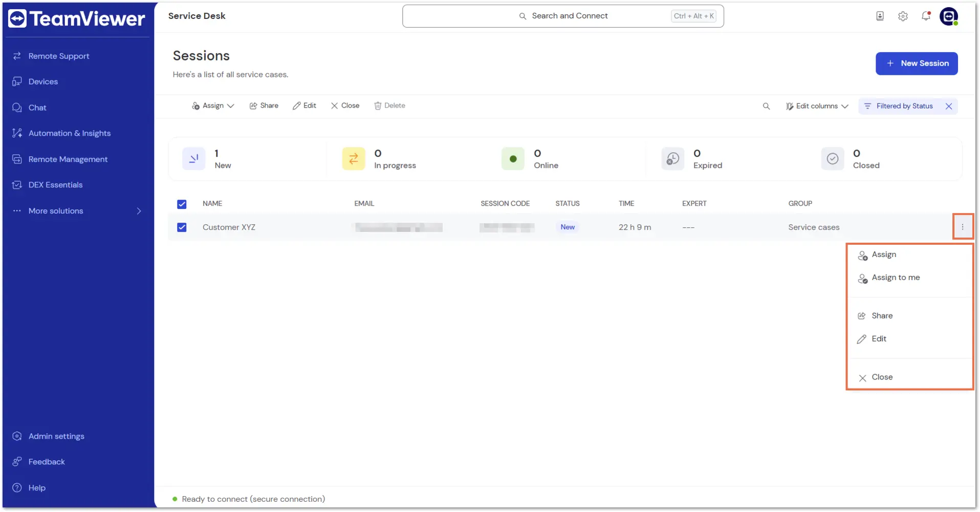Image resolution: width=980 pixels, height=512 pixels.
Task: Click the Service cases group cell
Action: (814, 227)
